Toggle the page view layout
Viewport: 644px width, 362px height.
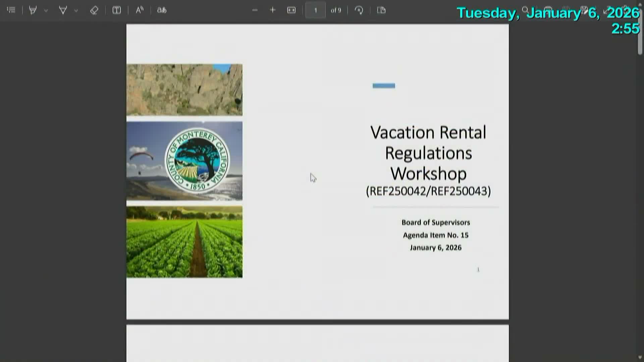(381, 10)
